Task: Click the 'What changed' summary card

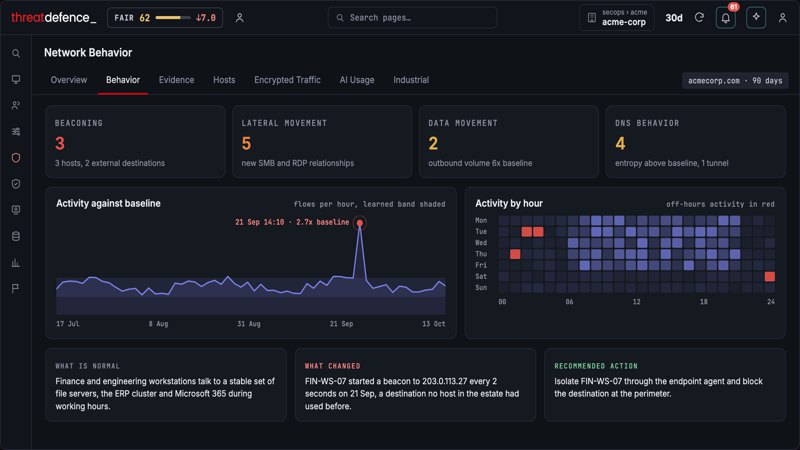Action: pyautogui.click(x=415, y=385)
